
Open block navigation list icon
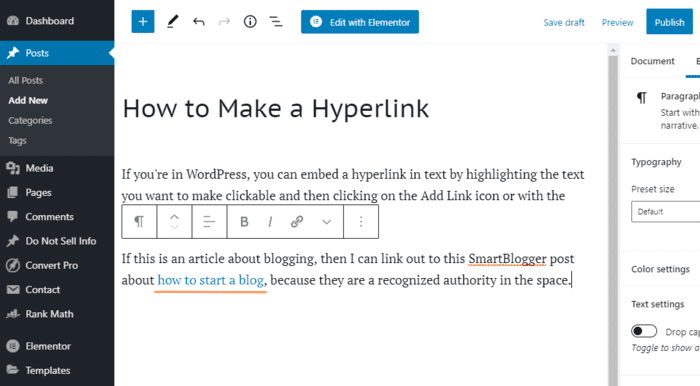coord(276,21)
